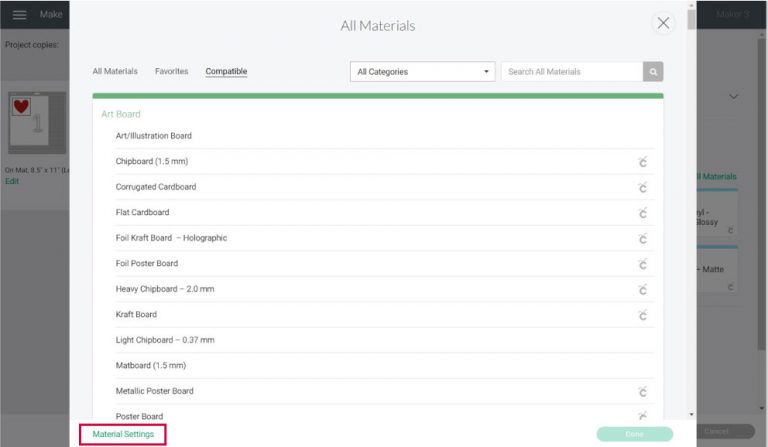Click the Cricut icon beside Poster Board
The width and height of the screenshot is (768, 447).
tap(643, 416)
